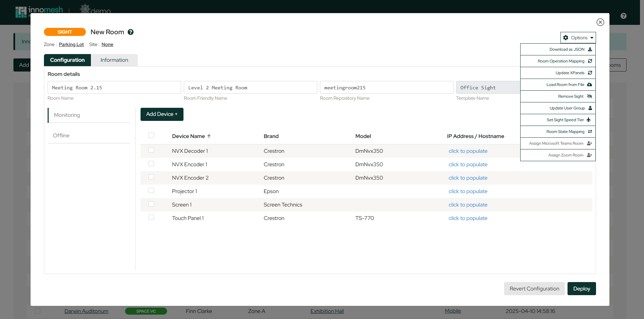Click the swap arrows icon beside Room State Mapping

click(x=590, y=132)
